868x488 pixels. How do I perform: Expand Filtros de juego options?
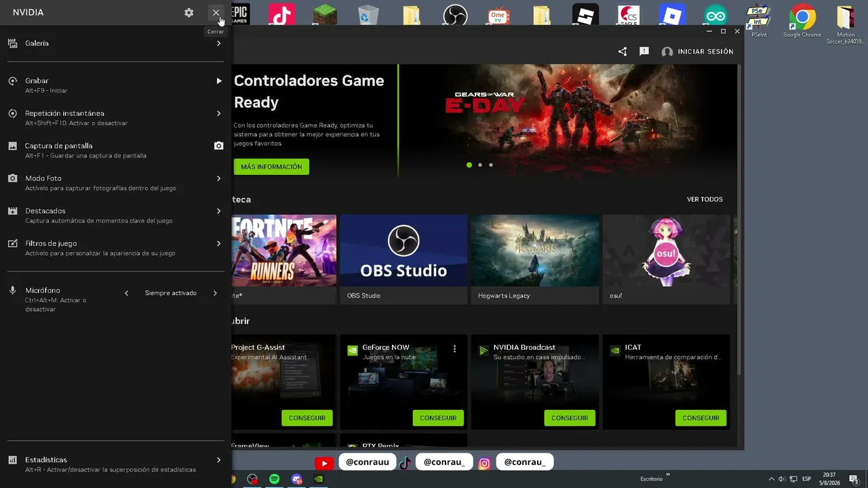tap(218, 243)
